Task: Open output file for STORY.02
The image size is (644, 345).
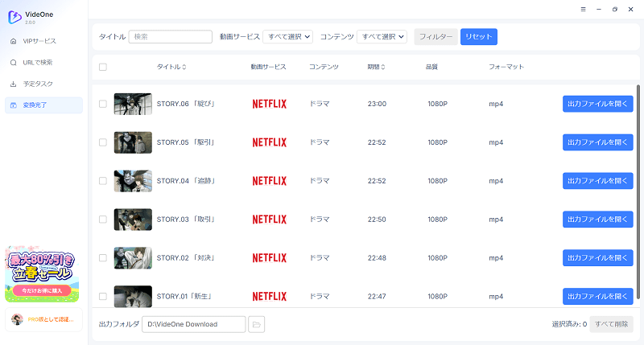Action: click(x=597, y=258)
